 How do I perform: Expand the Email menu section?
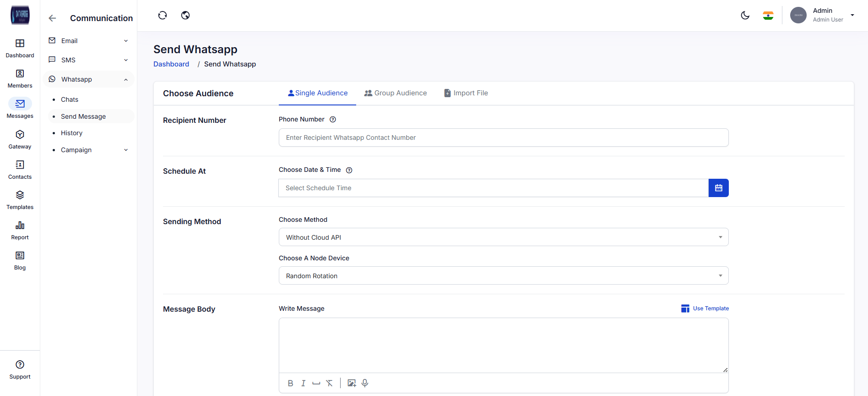[88, 41]
